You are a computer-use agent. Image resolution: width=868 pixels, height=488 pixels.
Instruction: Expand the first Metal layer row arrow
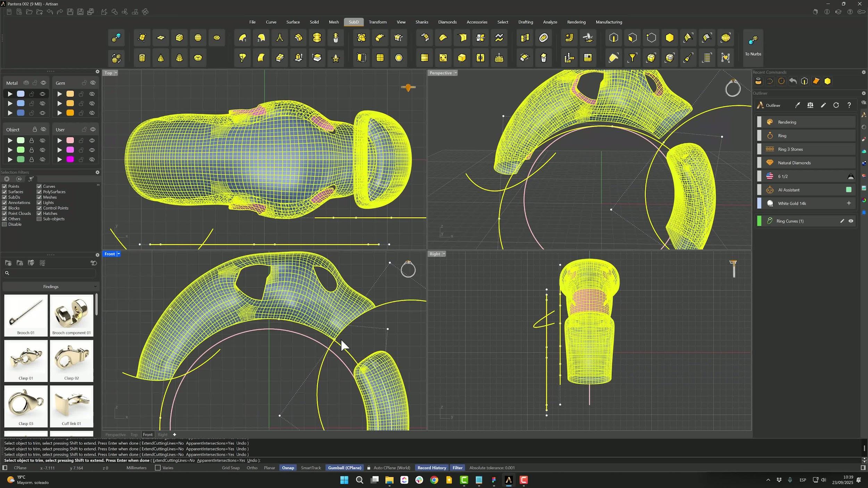10,94
